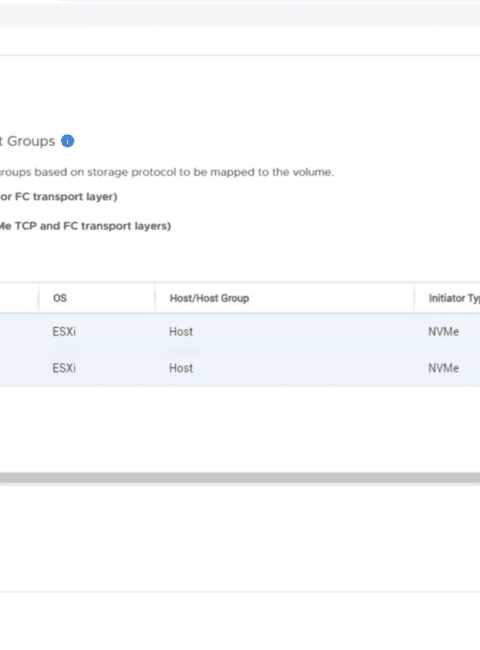Click the Host cell in the second row

(x=181, y=368)
